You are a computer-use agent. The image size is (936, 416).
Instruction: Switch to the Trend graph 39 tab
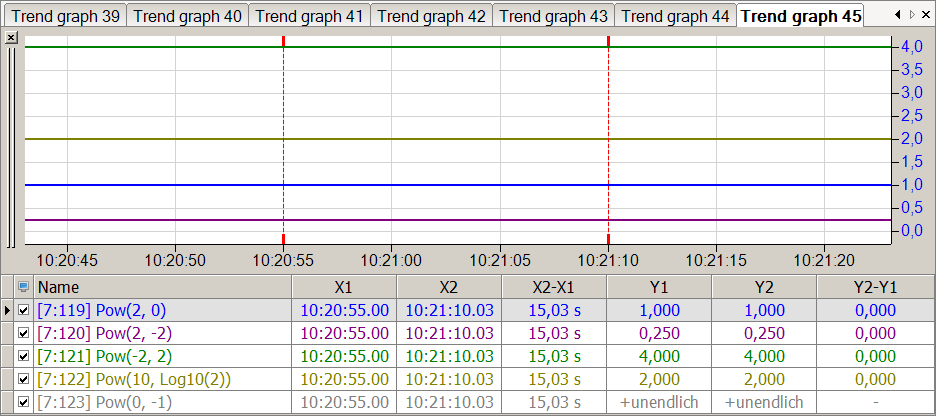coord(65,16)
